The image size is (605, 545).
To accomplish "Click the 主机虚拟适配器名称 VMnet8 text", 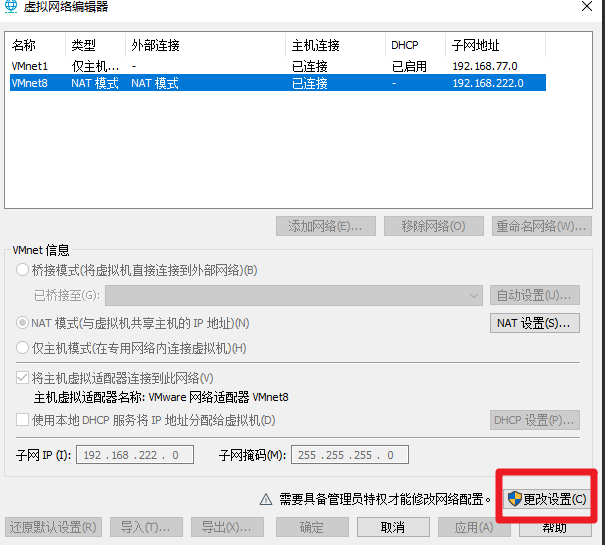I will (161, 397).
